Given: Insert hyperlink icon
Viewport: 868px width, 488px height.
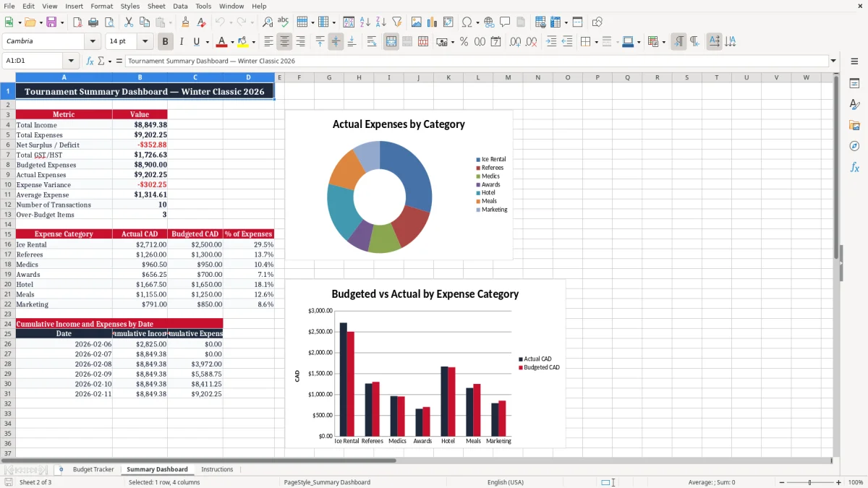Looking at the screenshot, I should (489, 22).
